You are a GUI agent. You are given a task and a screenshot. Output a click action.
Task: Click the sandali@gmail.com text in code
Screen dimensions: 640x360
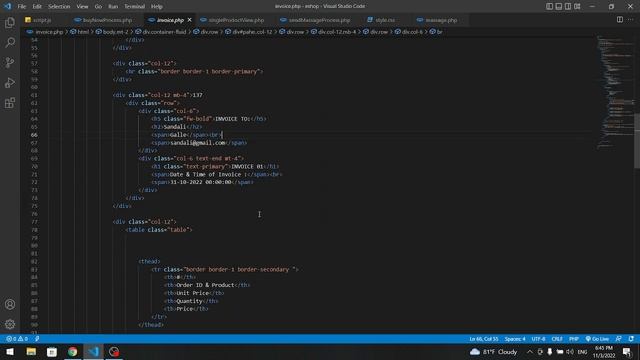pyautogui.click(x=198, y=143)
